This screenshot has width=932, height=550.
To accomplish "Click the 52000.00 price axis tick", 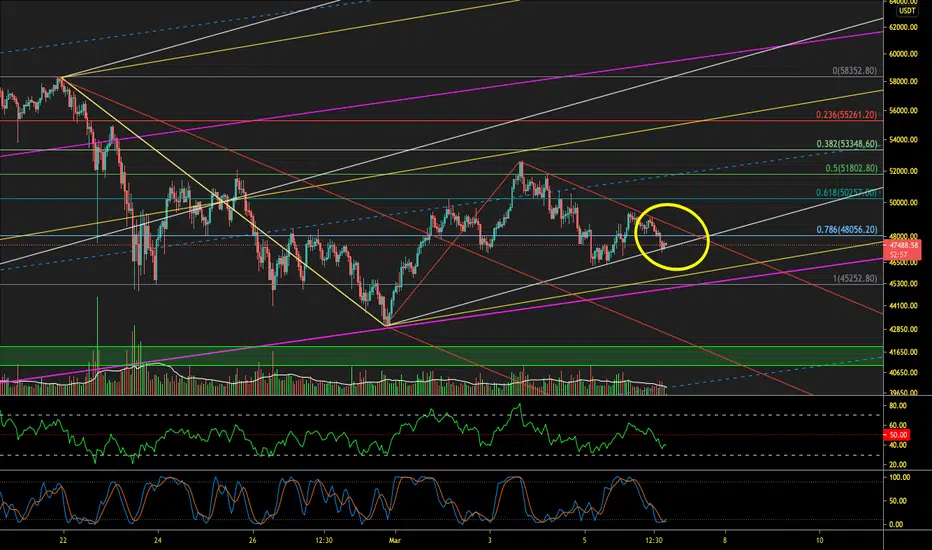I will click(903, 171).
